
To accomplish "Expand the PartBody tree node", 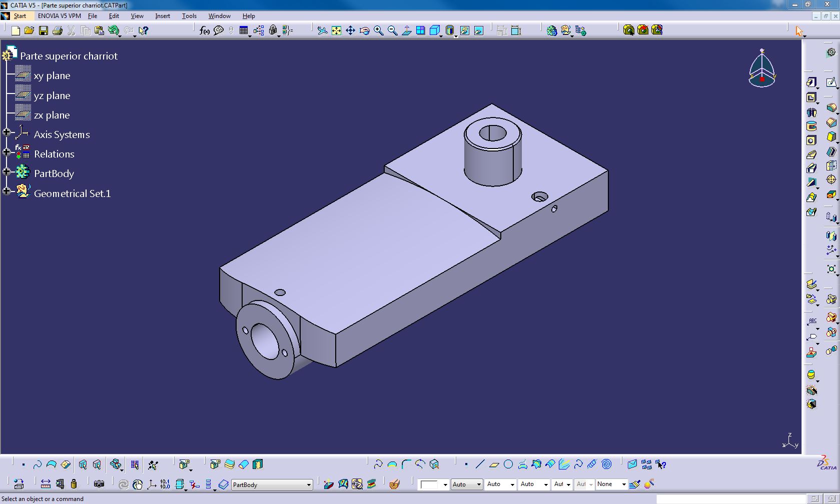I will (7, 171).
